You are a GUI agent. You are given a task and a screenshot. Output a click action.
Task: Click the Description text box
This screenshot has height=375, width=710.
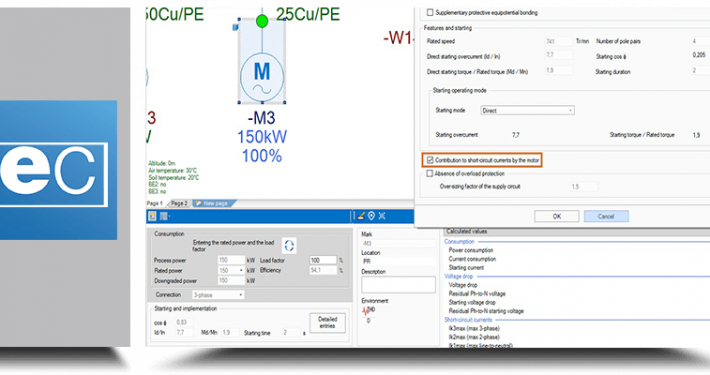pyautogui.click(x=398, y=284)
